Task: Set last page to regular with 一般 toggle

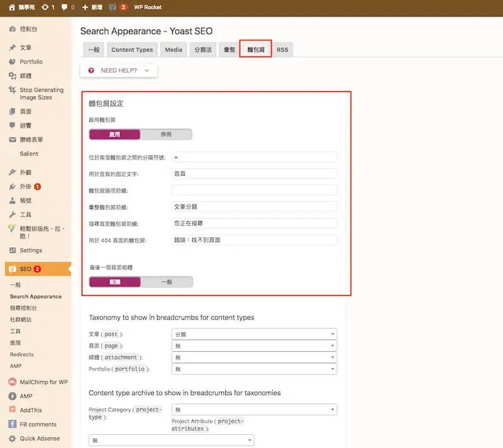Action: [x=167, y=282]
